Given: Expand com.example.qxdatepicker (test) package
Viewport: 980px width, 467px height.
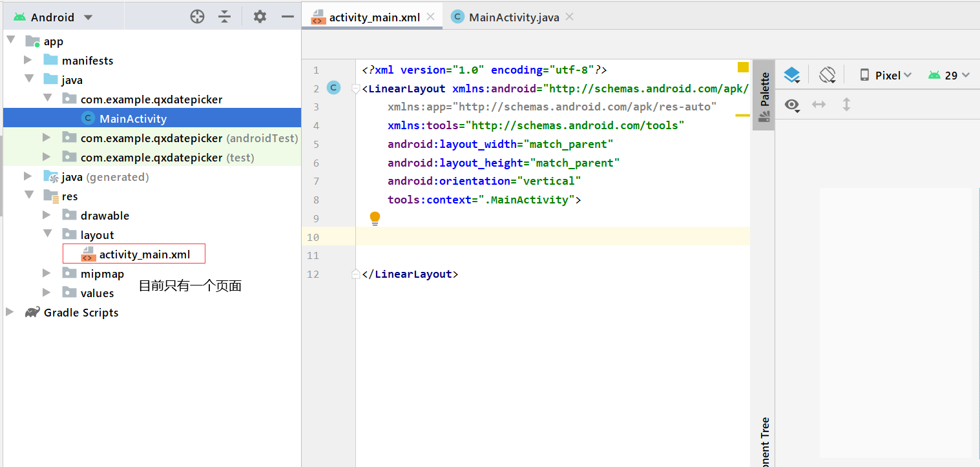Looking at the screenshot, I should tap(47, 157).
